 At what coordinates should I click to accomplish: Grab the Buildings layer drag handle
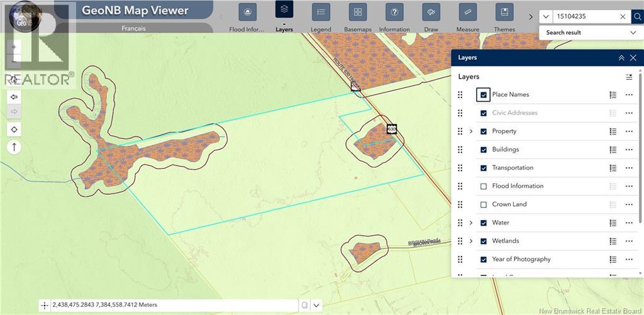(460, 150)
